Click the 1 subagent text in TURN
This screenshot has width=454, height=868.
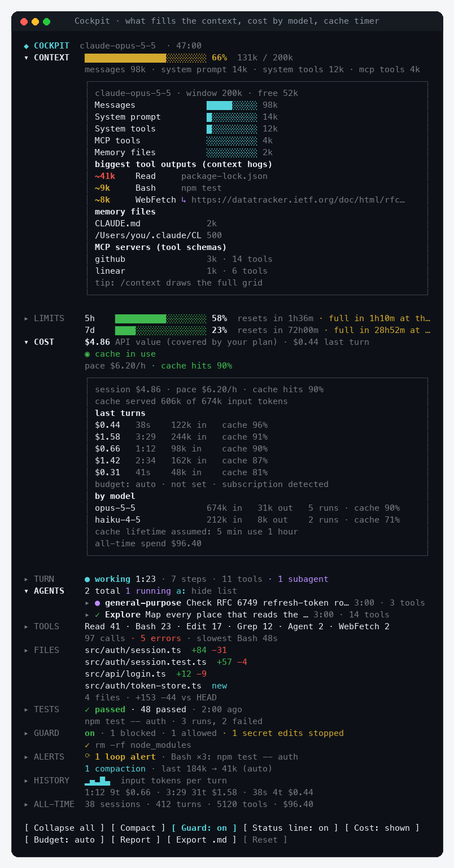click(x=303, y=579)
